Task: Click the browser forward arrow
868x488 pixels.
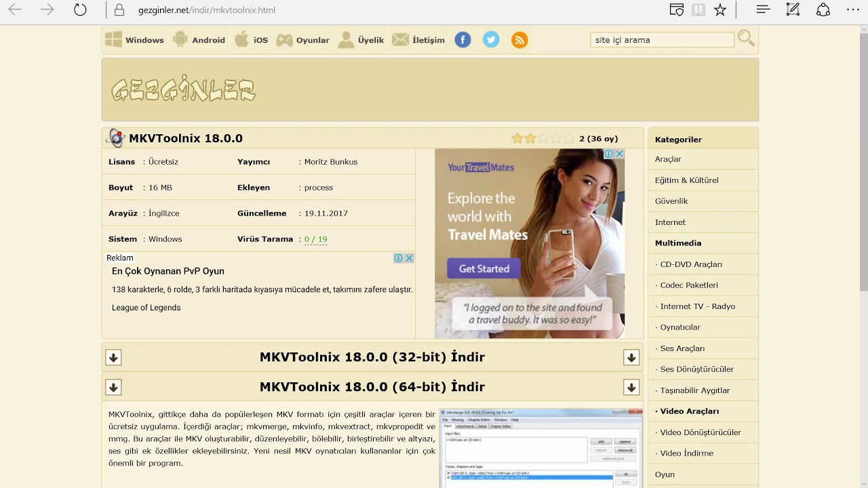Action: pos(47,10)
